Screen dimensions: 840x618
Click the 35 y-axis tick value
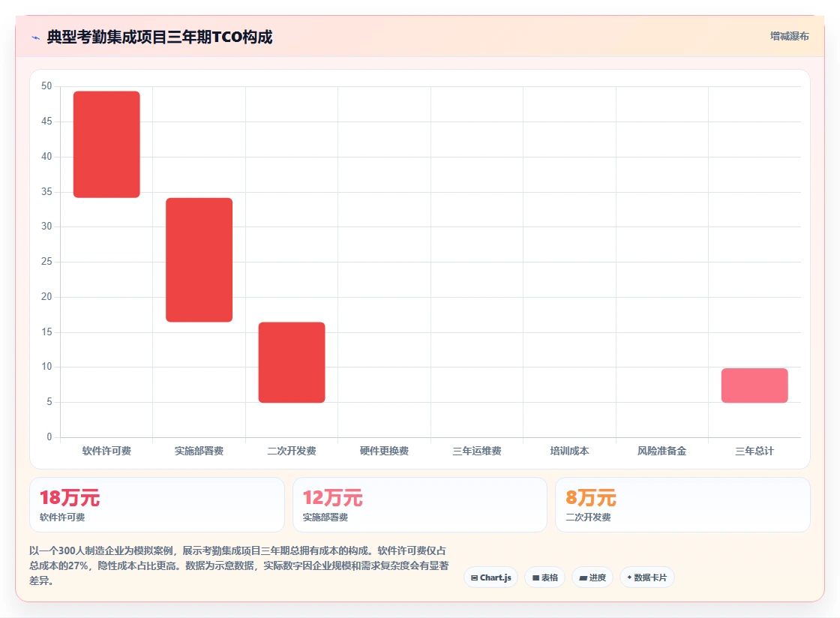point(46,191)
